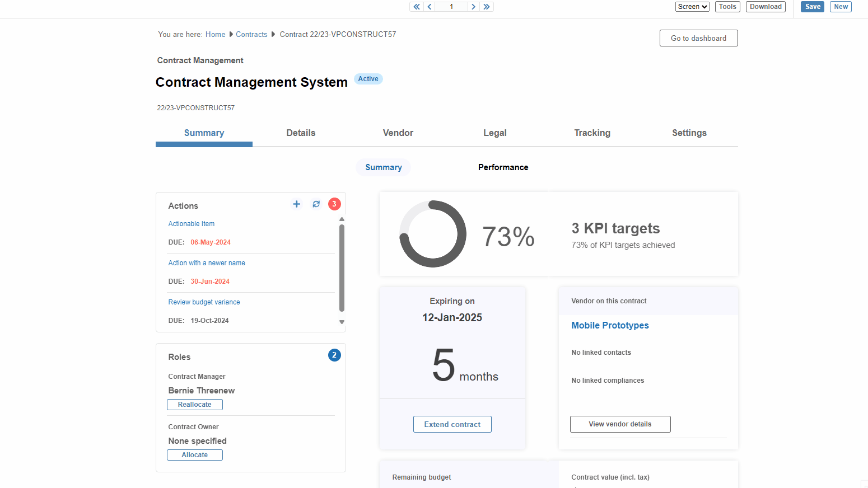Click Contract value (incl. tax) label

click(x=610, y=477)
